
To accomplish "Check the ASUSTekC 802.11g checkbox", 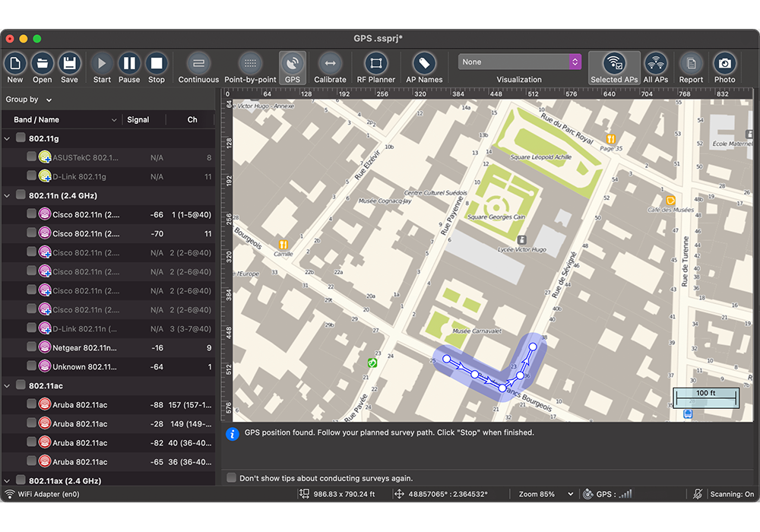I will (x=31, y=157).
